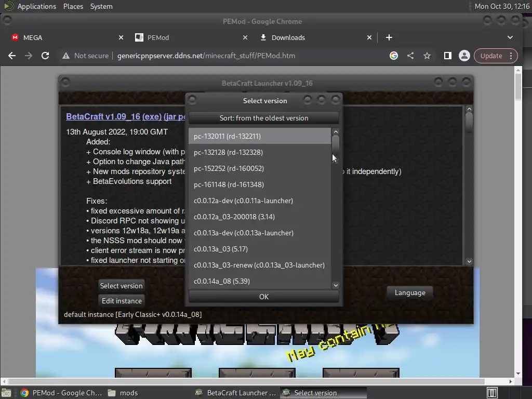The image size is (532, 399).
Task: Expand Chrome tab search chevron
Action: tap(510, 37)
